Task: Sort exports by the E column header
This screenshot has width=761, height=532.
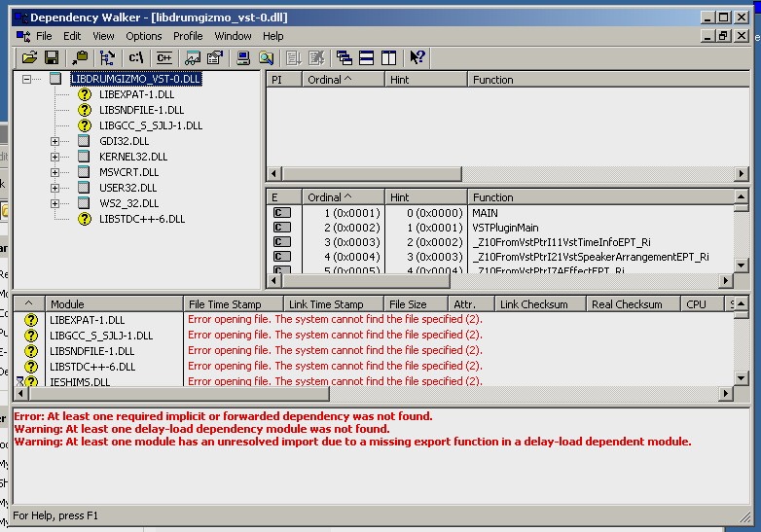Action: coord(284,197)
